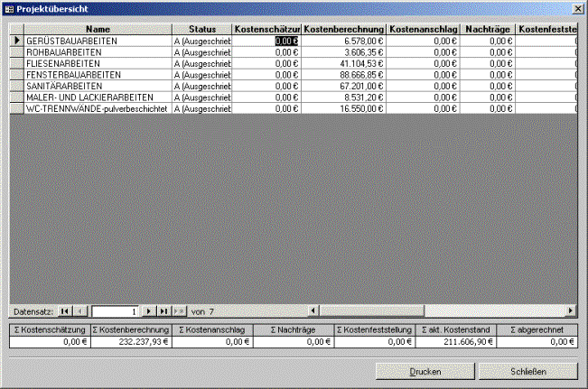This screenshot has width=588, height=389.
Task: Click the Drucken button
Action: [x=425, y=371]
